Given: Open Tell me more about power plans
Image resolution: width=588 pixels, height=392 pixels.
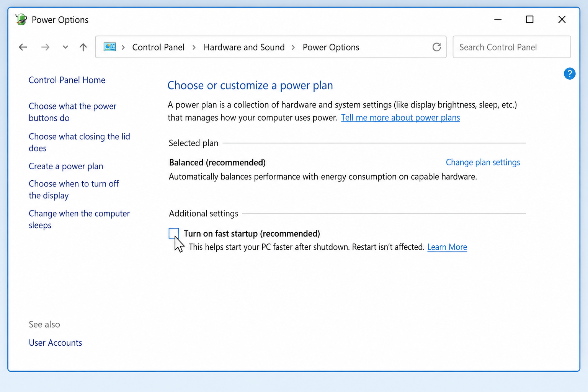Looking at the screenshot, I should (400, 118).
